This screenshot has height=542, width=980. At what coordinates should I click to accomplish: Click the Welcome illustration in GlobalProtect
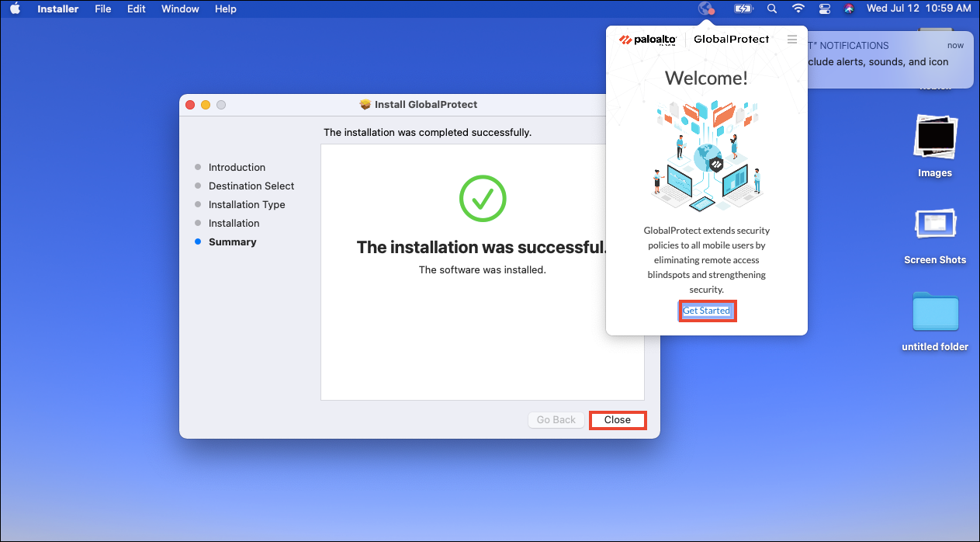click(707, 156)
